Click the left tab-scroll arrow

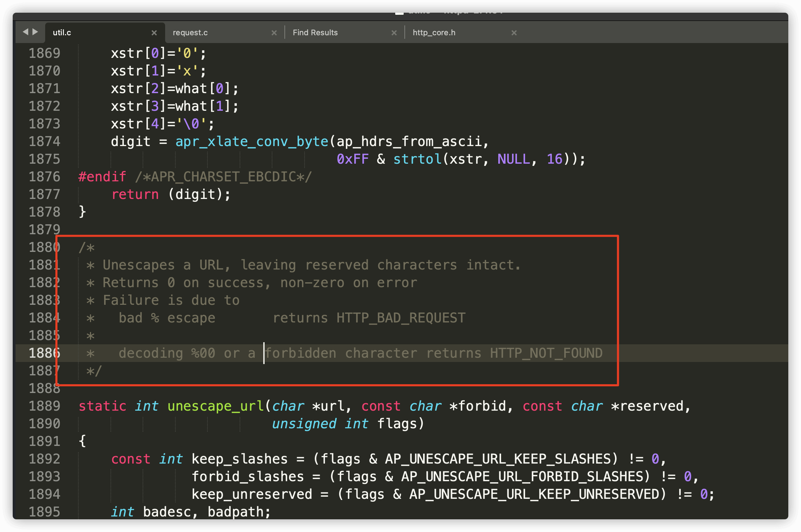pos(25,32)
